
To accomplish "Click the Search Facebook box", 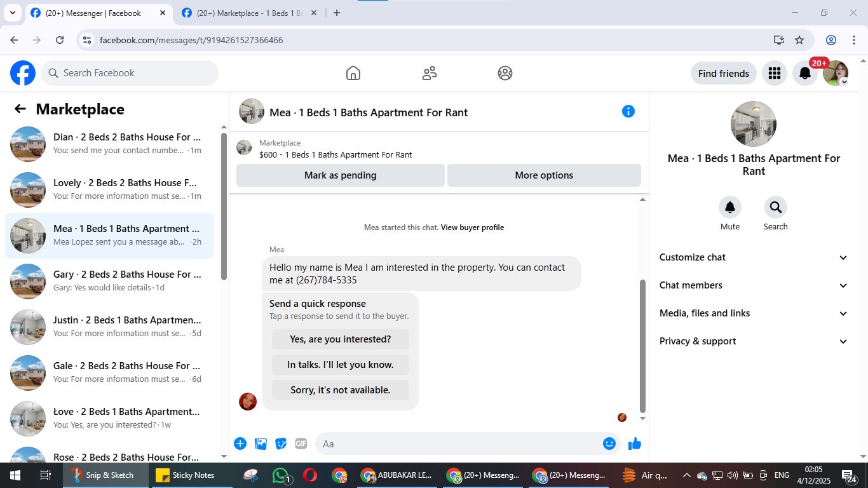I will pos(130,73).
